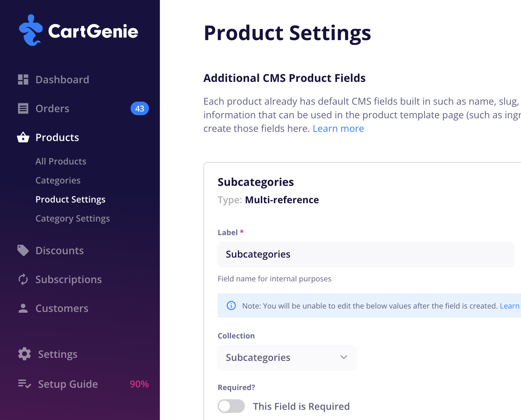Go to Categories in the sidebar
521x420 pixels.
(58, 180)
